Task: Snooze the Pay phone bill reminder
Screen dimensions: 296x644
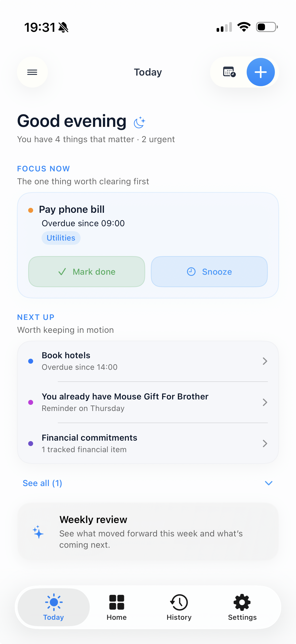Action: 209,271
